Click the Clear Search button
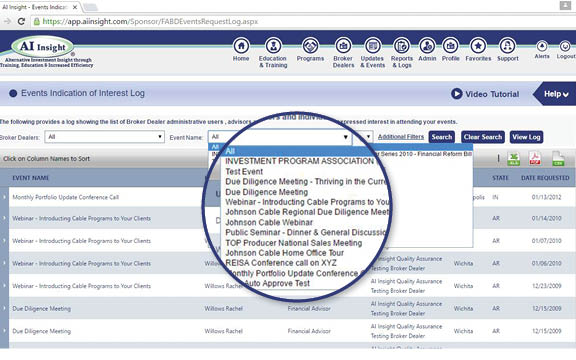Viewport: 576px width, 360px height. tap(483, 137)
